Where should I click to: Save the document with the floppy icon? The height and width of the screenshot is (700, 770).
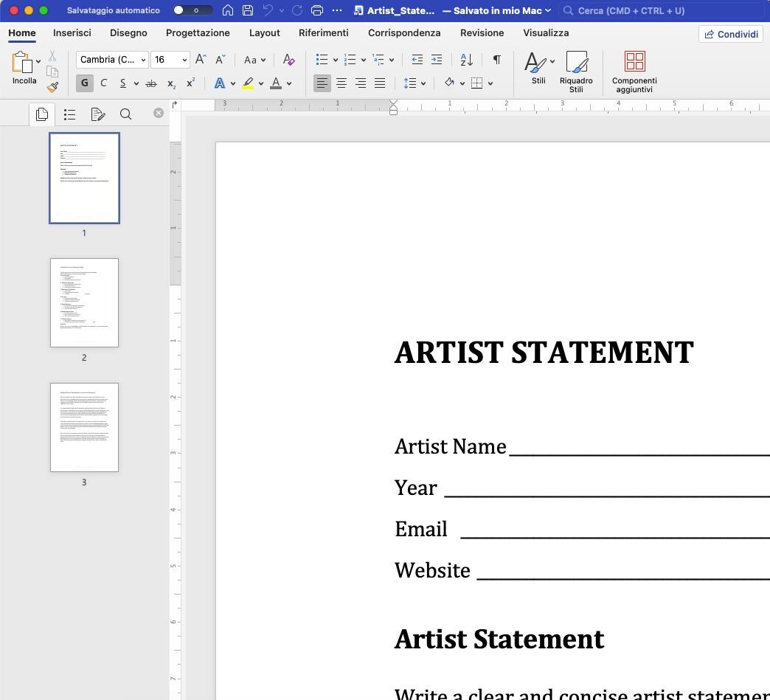(248, 10)
